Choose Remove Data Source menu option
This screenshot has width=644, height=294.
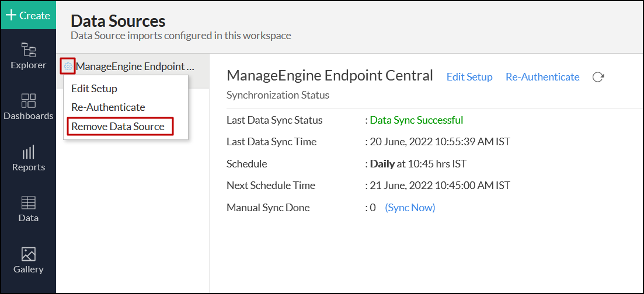(118, 127)
